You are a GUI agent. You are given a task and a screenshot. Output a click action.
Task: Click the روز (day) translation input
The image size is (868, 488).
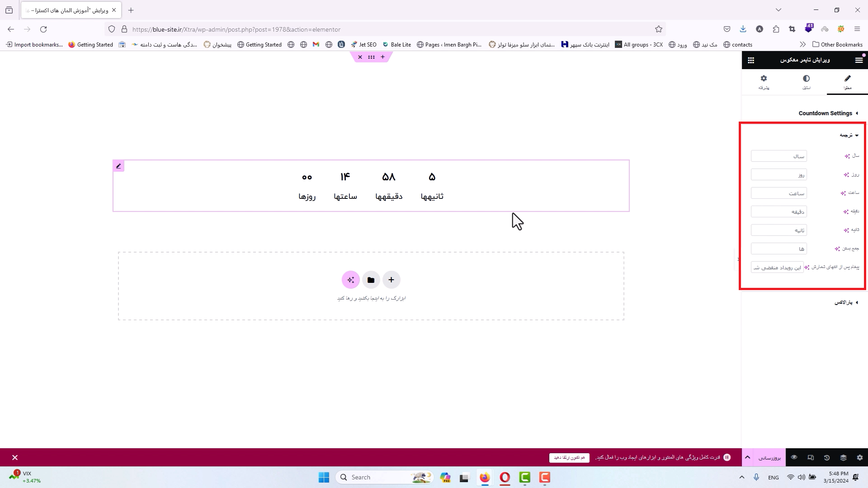point(778,174)
